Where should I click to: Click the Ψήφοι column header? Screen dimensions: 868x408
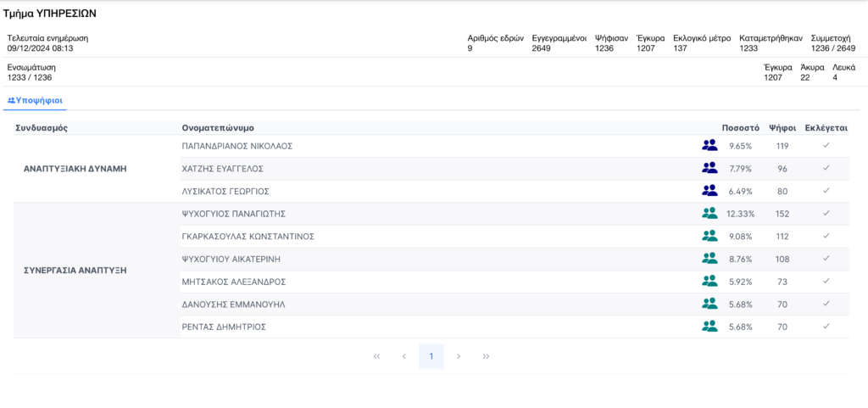(782, 128)
